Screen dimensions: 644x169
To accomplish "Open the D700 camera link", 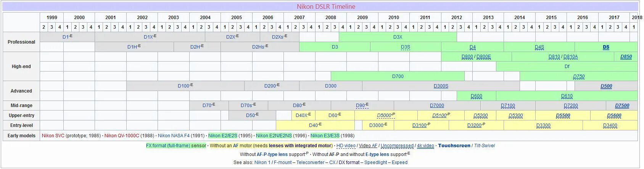I will point(398,76).
